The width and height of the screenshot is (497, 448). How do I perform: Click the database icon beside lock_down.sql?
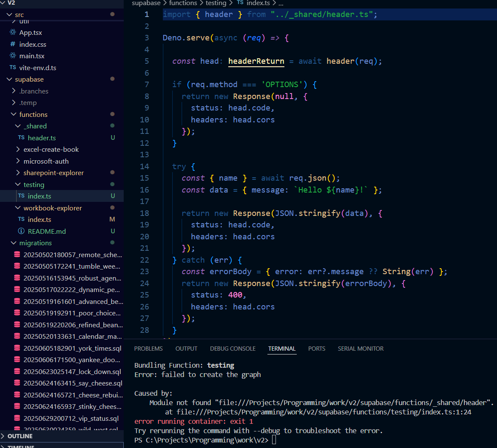[x=17, y=371]
